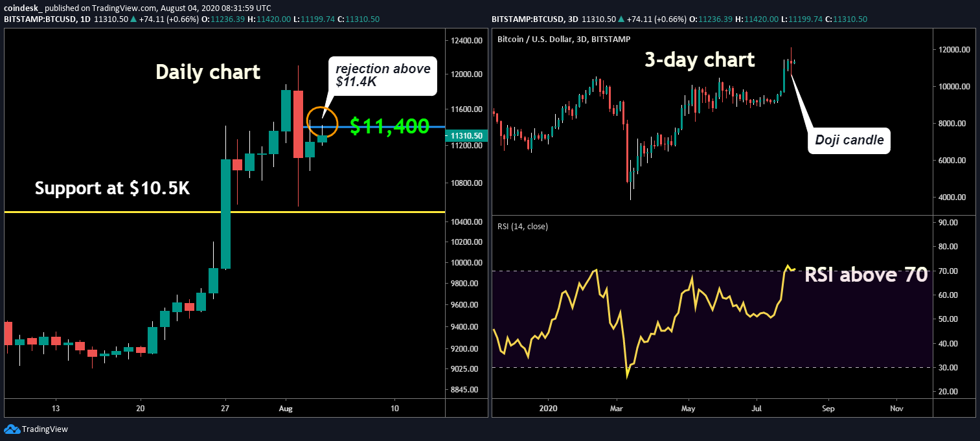980x441 pixels.
Task: Click 8000.00 on the 3-day price axis
Action: coord(952,123)
